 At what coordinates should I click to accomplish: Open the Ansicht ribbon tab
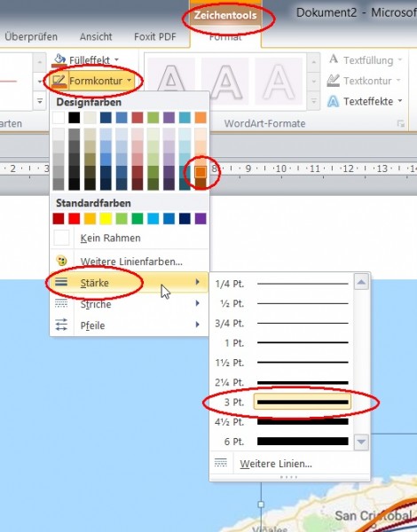click(x=96, y=36)
